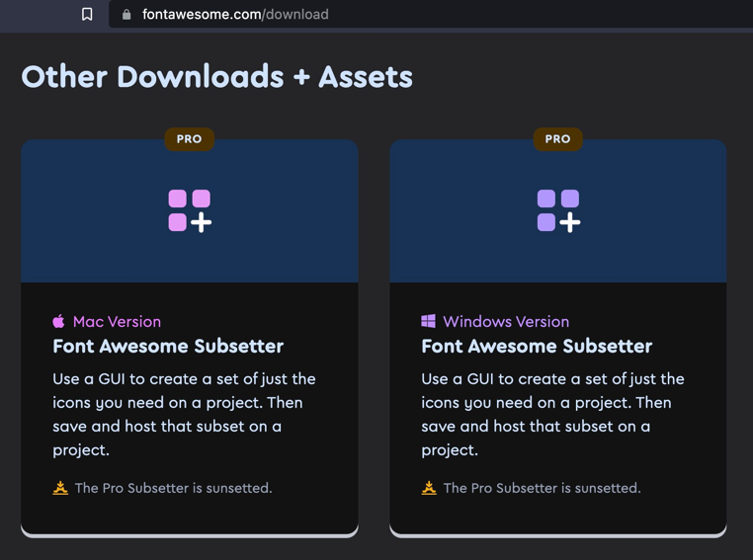753x560 pixels.
Task: Click the sunset icon in the Windows card
Action: point(429,488)
